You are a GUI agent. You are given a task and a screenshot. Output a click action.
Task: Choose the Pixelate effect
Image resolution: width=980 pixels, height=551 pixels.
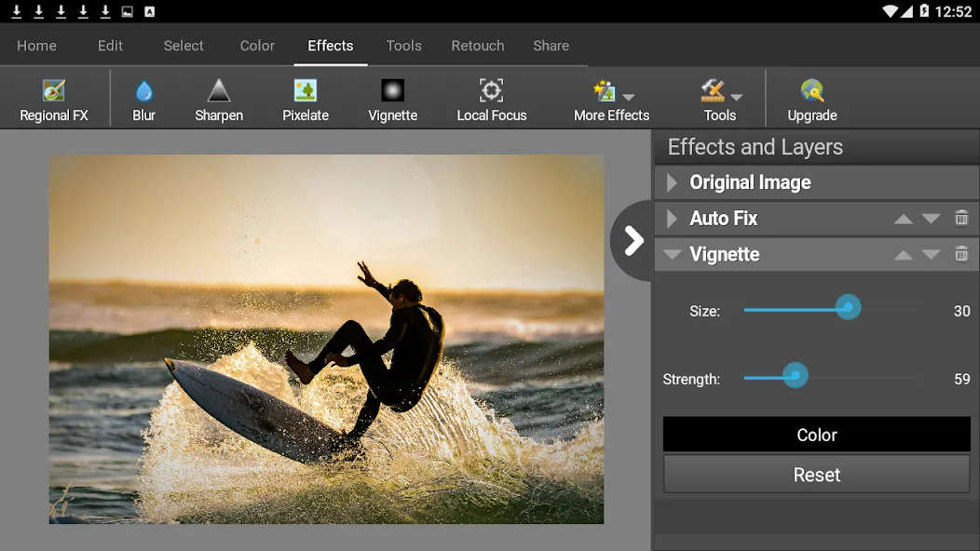point(305,100)
